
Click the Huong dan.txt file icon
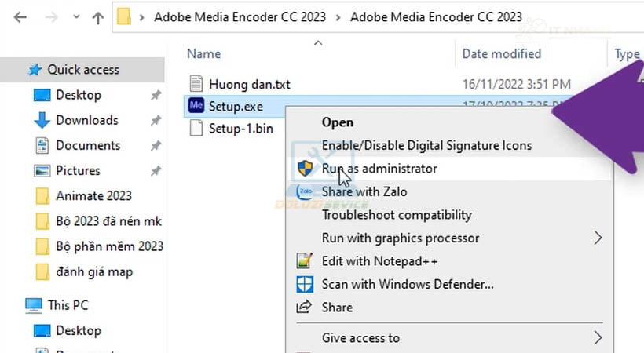click(x=196, y=84)
